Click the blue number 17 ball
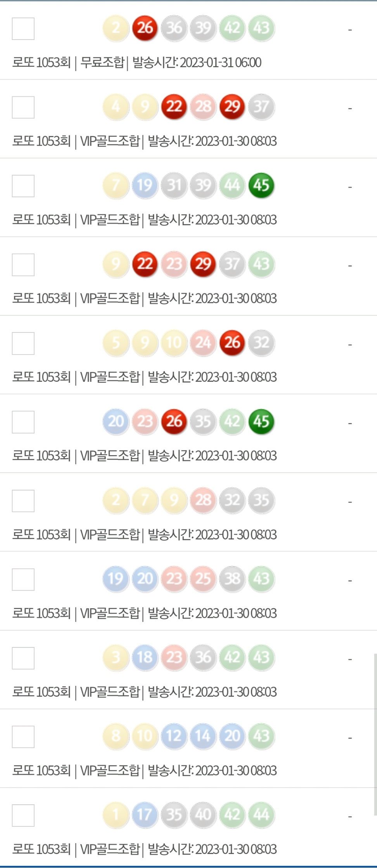 click(x=145, y=815)
